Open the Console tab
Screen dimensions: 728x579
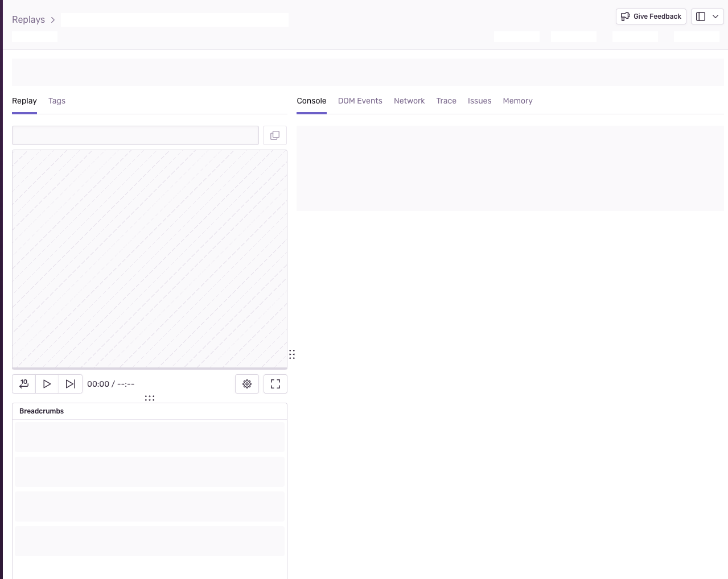coord(311,101)
